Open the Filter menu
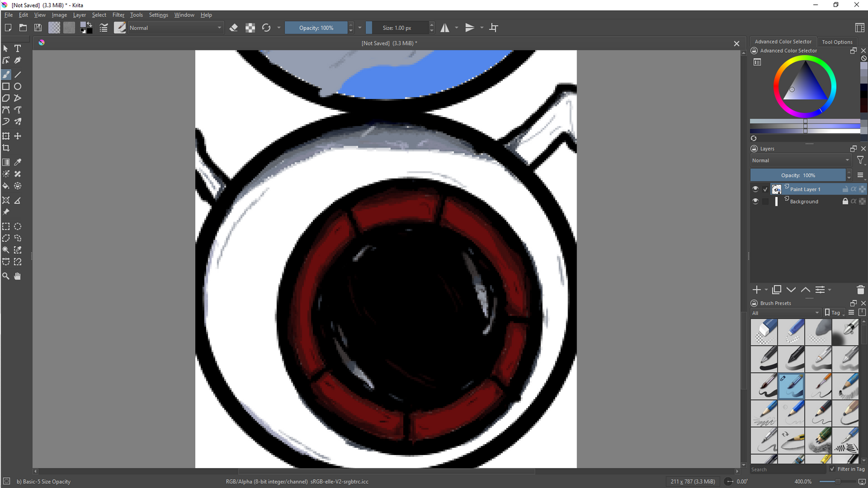Image resolution: width=868 pixels, height=488 pixels. coord(118,14)
